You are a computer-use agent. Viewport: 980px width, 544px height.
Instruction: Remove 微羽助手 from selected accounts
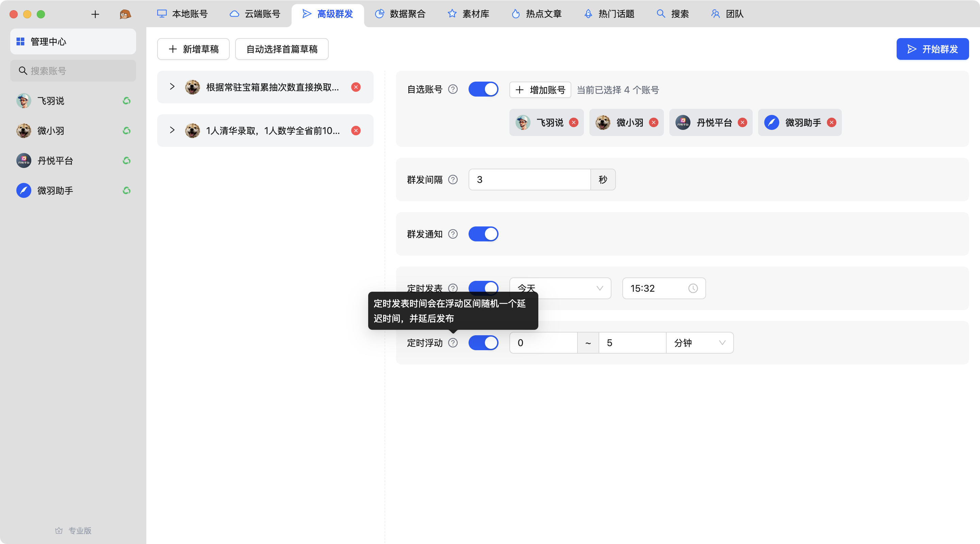(x=832, y=122)
